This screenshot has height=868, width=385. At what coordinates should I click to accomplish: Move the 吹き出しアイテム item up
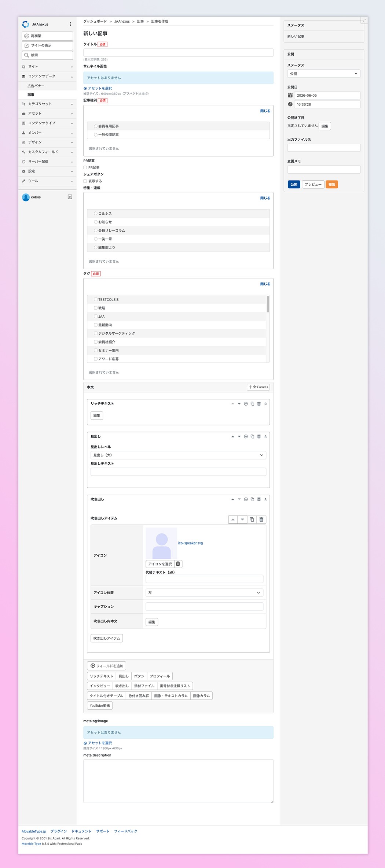233,520
